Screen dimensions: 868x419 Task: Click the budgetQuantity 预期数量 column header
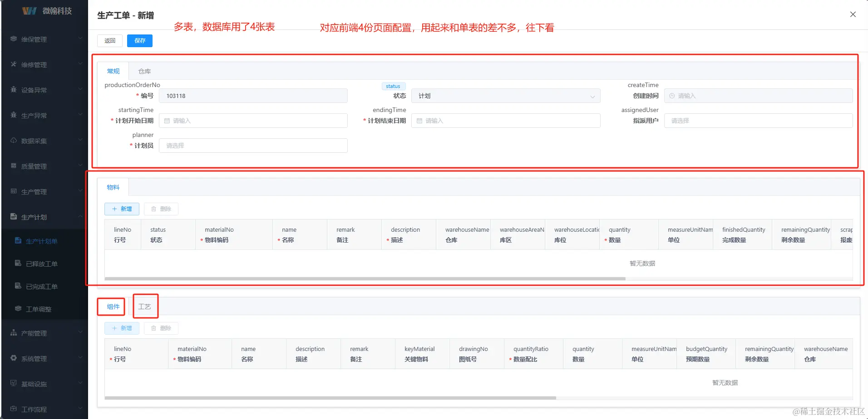[x=706, y=354]
